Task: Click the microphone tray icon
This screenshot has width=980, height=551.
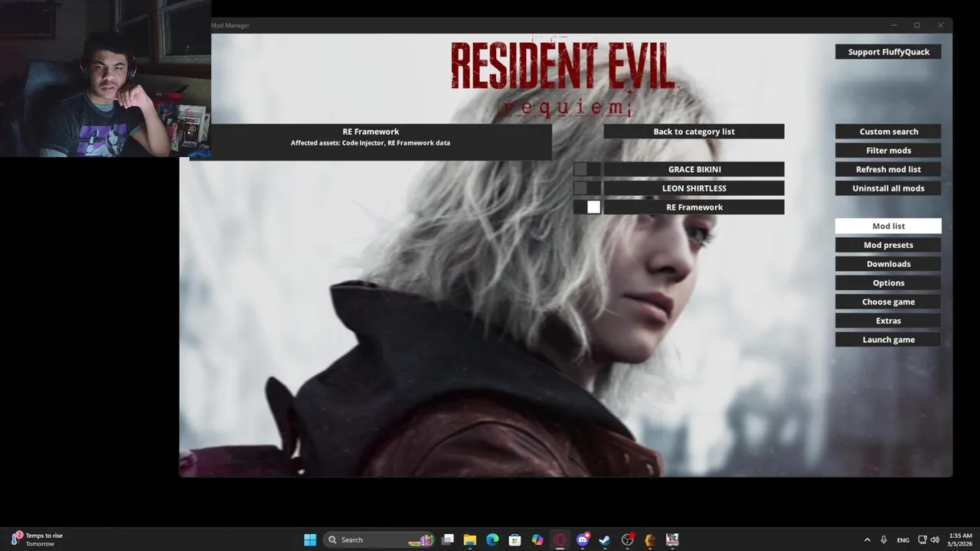Action: tap(884, 540)
